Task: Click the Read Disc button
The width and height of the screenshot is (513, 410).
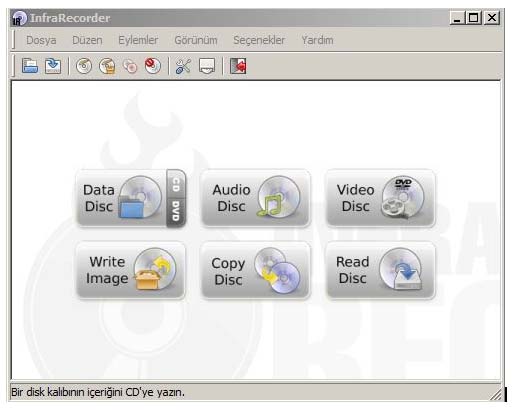Action: click(x=380, y=270)
